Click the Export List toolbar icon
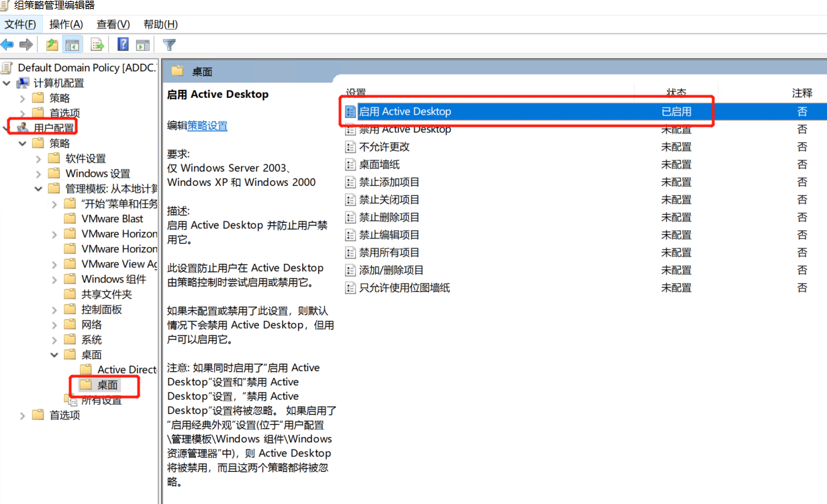Screen dimensions: 827x504 click(x=97, y=45)
